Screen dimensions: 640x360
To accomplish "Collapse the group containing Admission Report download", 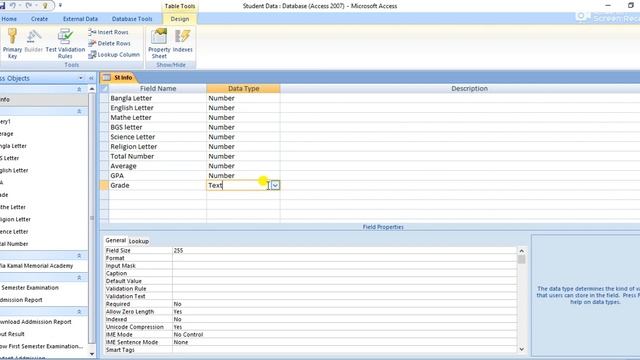I will pos(79,312).
